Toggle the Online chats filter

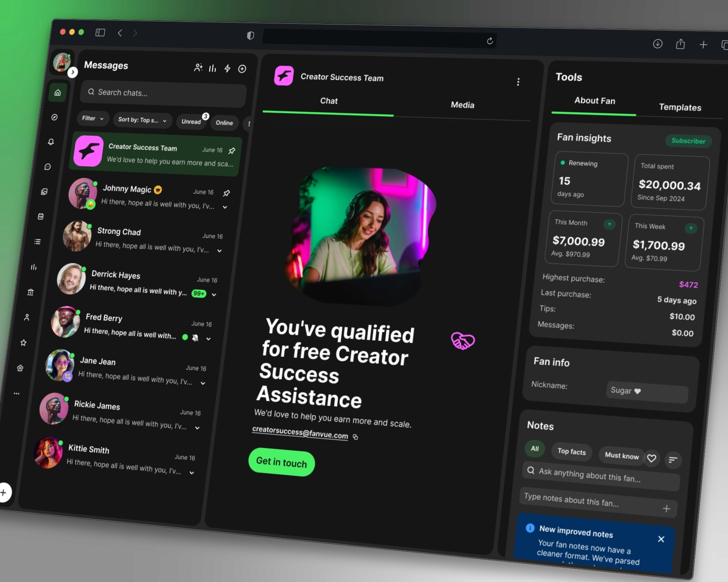tap(224, 123)
